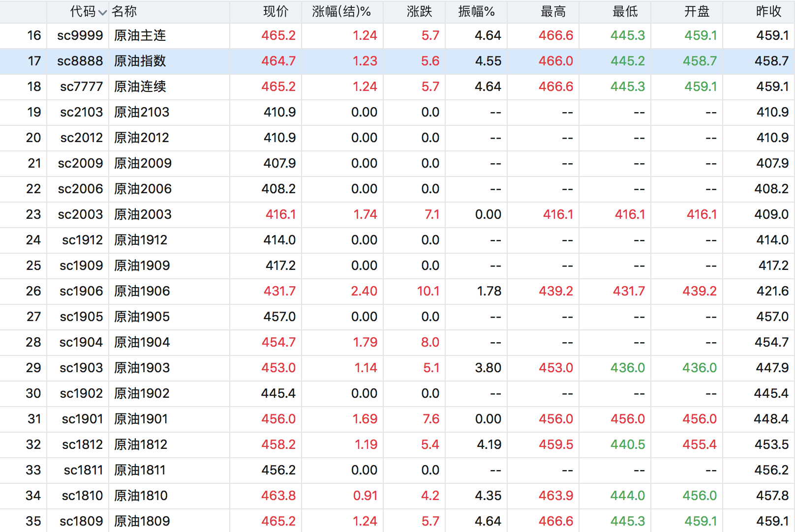Sort by 涨幅(结)% column header
Viewport: 795px width, 532px height.
pos(341,11)
